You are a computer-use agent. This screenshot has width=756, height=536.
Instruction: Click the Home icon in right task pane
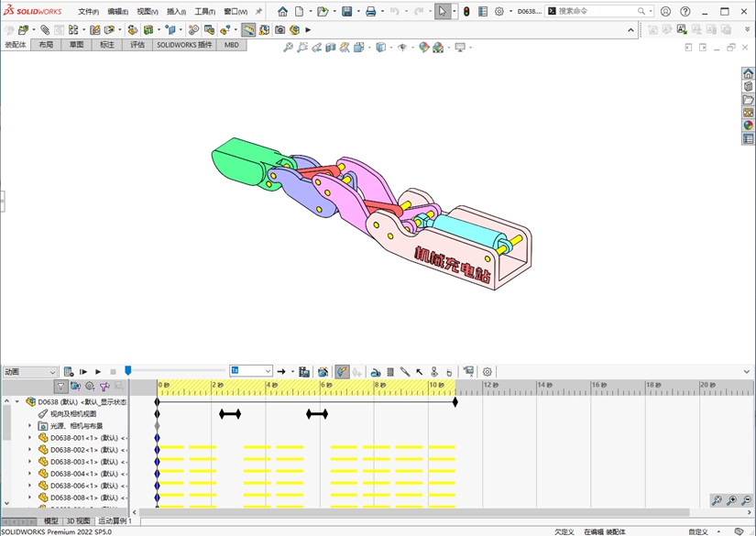tap(749, 73)
